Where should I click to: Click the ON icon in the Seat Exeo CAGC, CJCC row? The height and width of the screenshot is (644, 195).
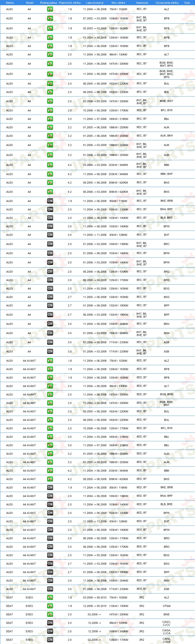[50, 623]
